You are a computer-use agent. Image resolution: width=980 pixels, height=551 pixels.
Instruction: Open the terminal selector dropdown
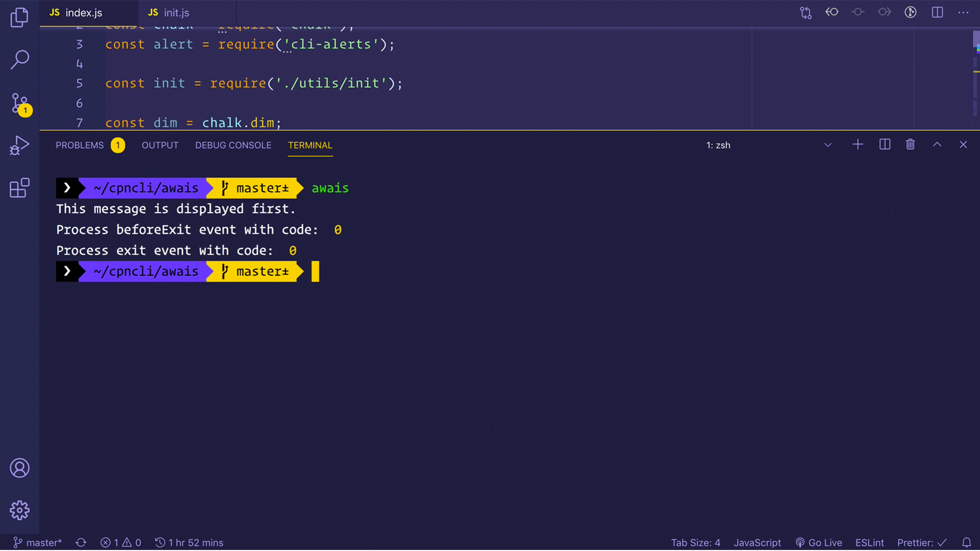pos(828,144)
